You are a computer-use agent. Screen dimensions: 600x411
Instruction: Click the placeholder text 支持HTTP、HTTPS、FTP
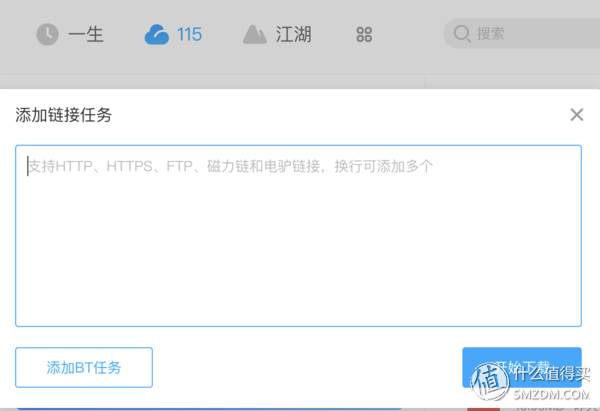coord(110,166)
